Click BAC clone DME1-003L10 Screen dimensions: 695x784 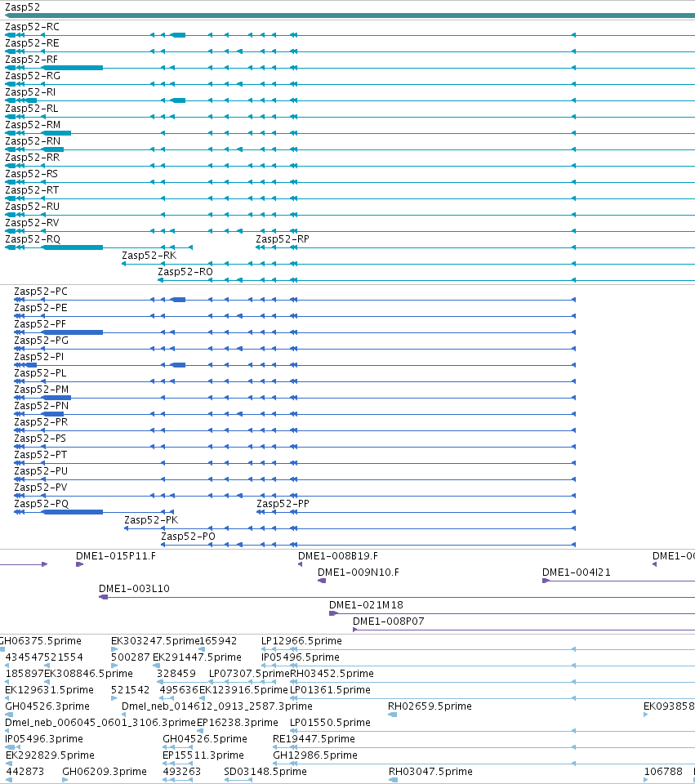coord(134,589)
